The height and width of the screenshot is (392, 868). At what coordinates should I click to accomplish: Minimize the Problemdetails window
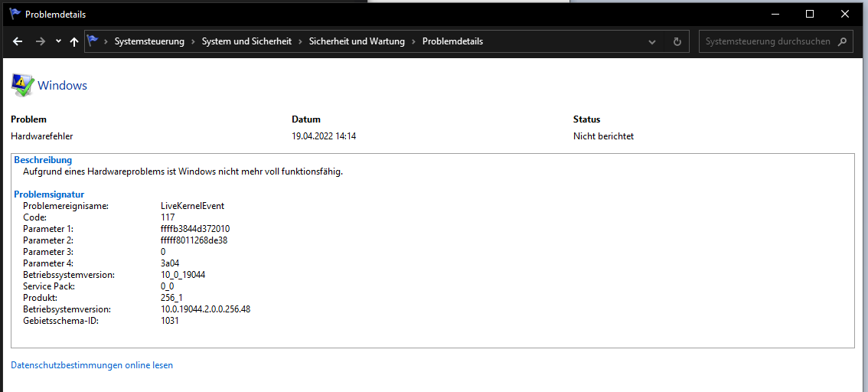pyautogui.click(x=775, y=14)
